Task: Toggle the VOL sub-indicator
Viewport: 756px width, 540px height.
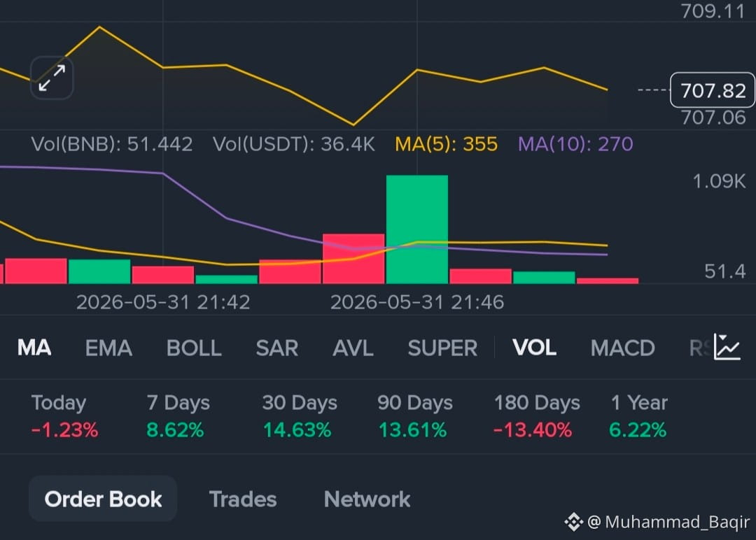Action: 534,348
